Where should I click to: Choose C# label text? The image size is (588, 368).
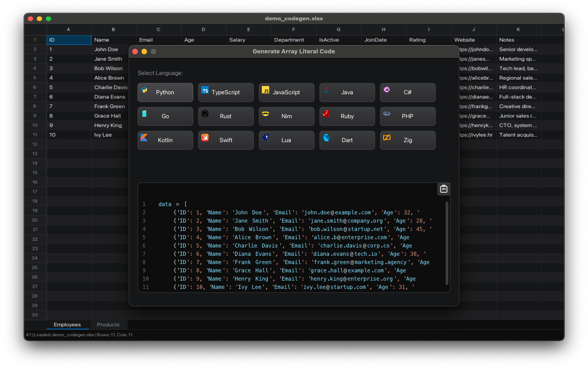tap(407, 92)
